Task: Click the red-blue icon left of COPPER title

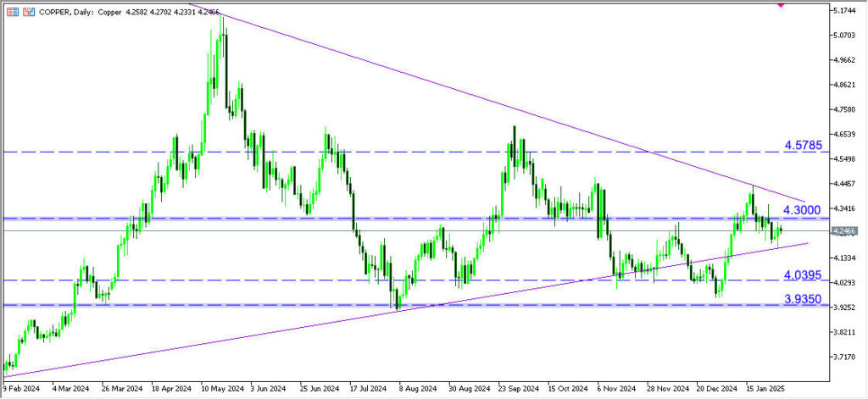Action: (27, 13)
